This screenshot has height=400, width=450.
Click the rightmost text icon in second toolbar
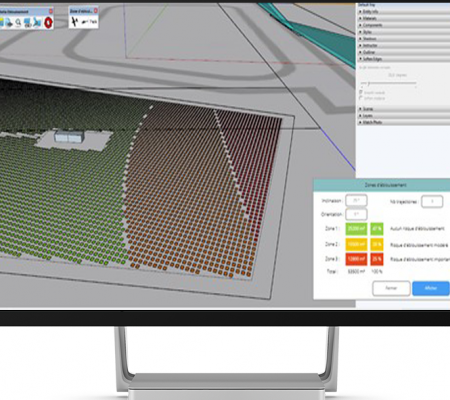click(93, 22)
